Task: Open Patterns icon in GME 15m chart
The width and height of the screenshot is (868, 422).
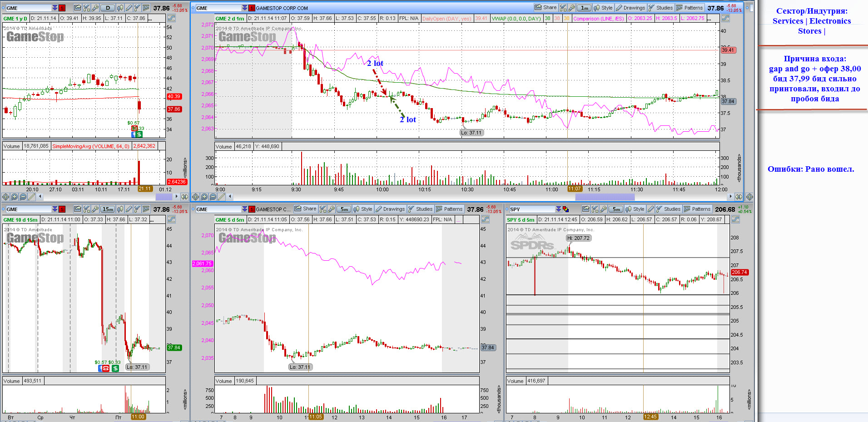Action: tap(146, 209)
